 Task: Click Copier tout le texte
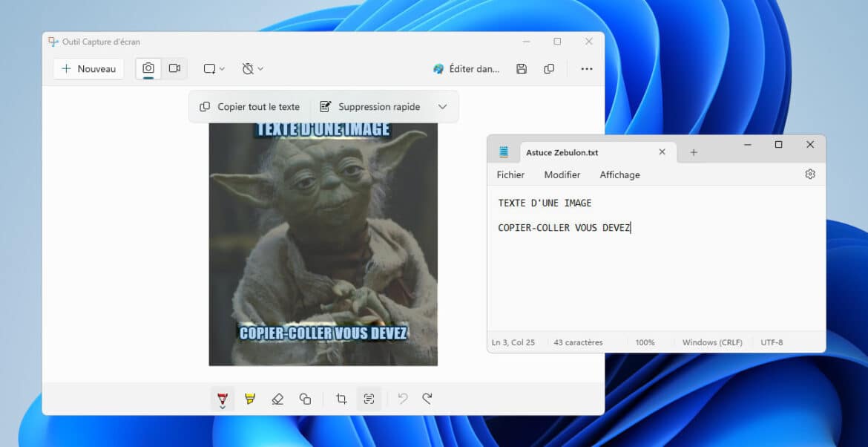point(250,107)
